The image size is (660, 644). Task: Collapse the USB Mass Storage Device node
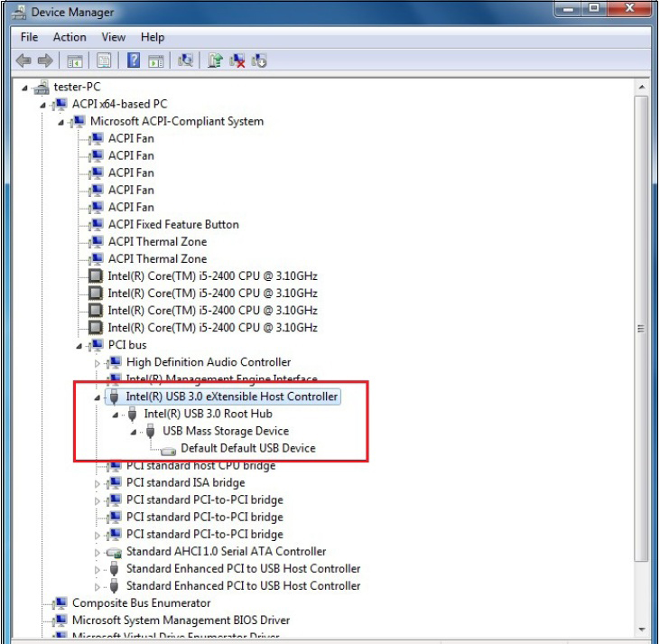tap(134, 432)
